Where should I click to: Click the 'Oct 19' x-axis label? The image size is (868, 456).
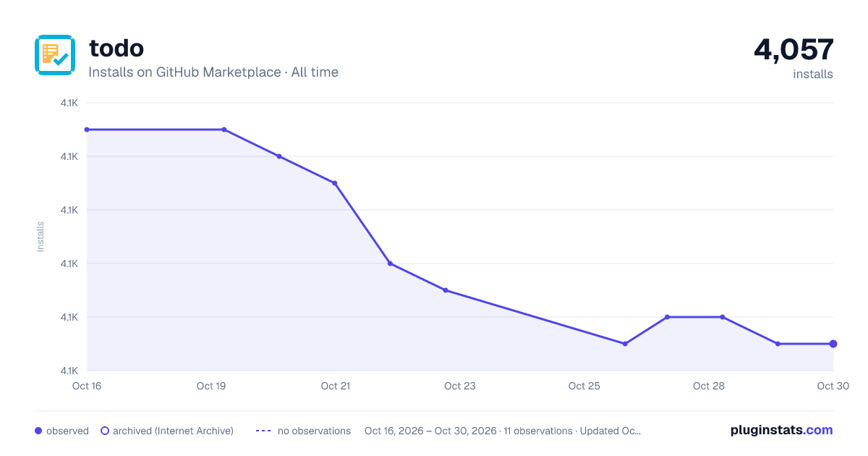[x=211, y=386]
